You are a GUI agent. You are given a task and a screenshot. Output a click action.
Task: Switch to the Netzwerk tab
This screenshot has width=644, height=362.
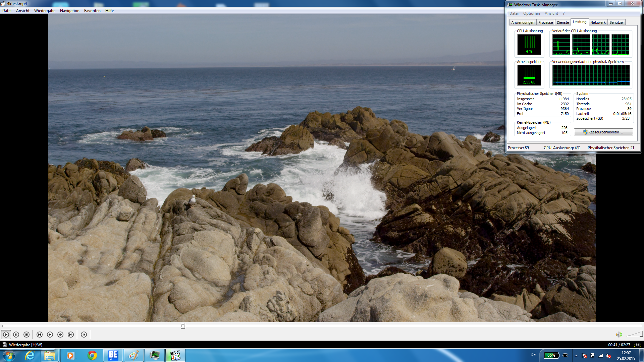(598, 22)
